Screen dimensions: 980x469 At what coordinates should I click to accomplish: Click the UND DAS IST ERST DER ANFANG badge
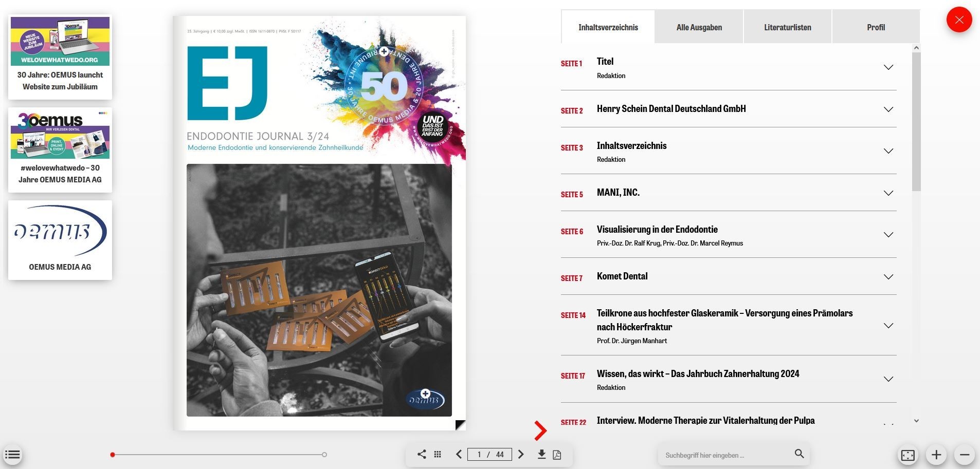point(433,126)
